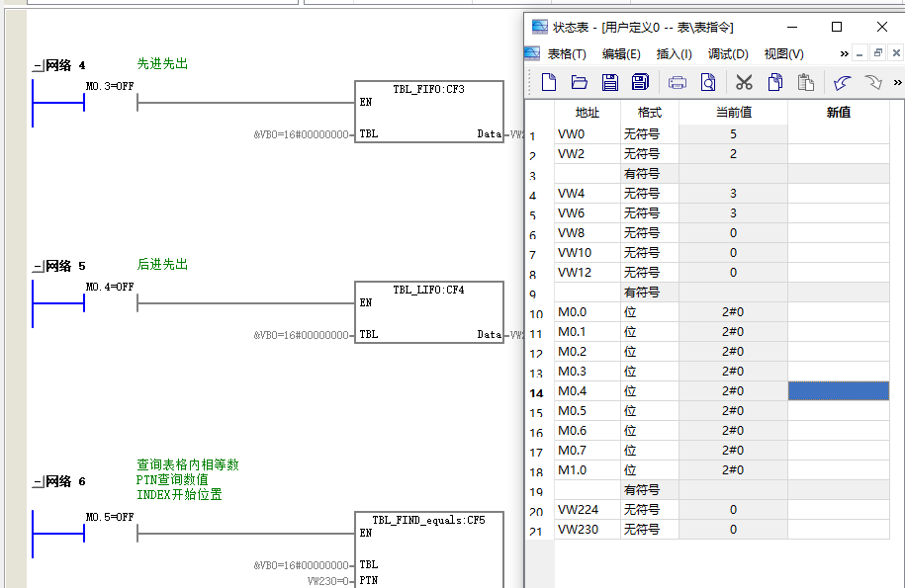The width and height of the screenshot is (905, 588).
Task: Open the 表格(T) menu
Action: click(x=567, y=53)
